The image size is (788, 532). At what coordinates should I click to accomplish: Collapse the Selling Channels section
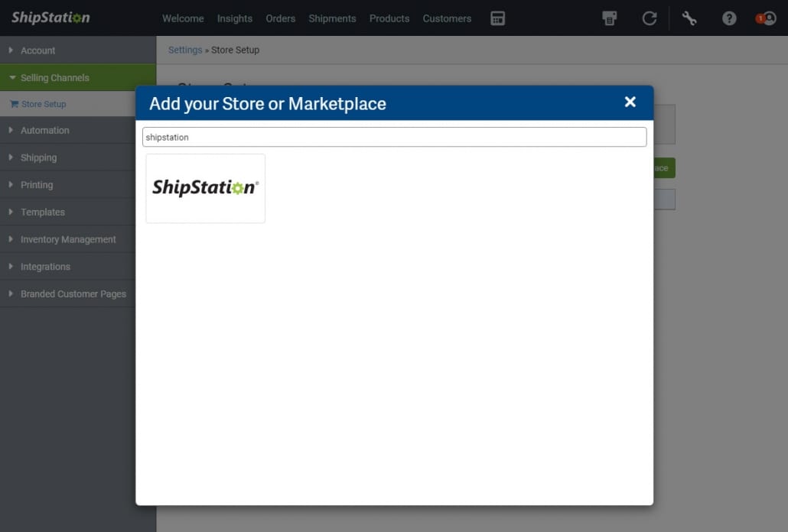pos(54,78)
